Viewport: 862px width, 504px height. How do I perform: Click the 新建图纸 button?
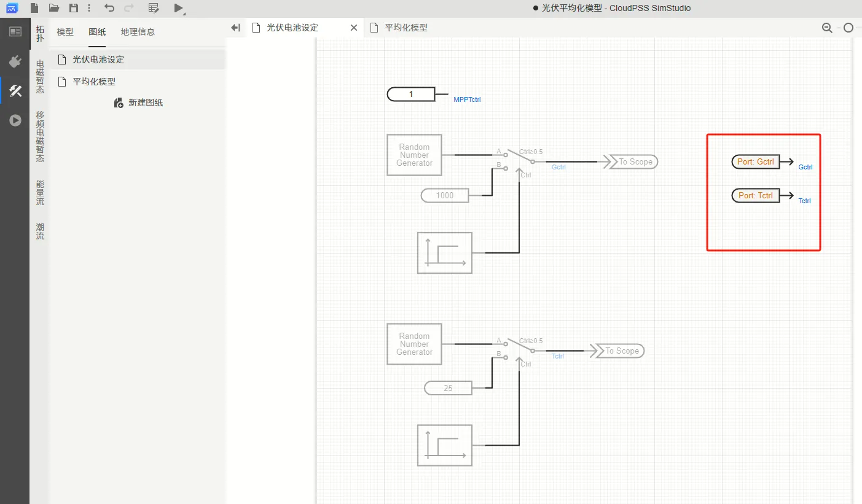[138, 103]
